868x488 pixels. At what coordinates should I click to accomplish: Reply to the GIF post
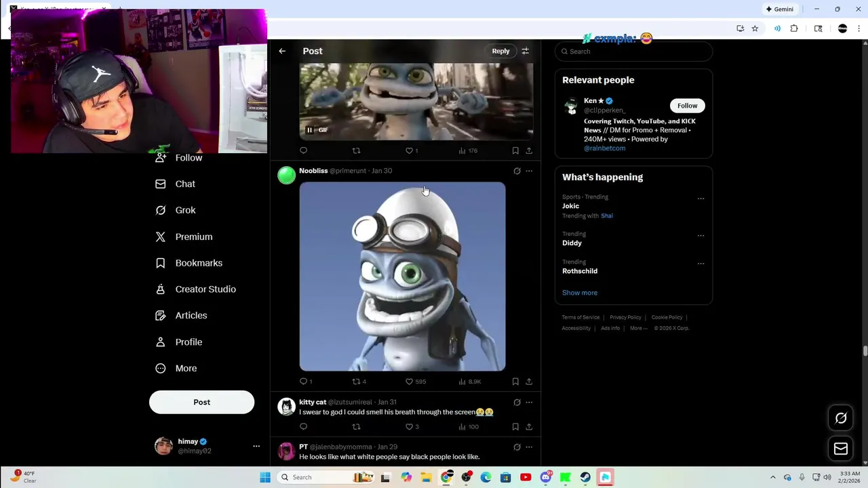[303, 150]
